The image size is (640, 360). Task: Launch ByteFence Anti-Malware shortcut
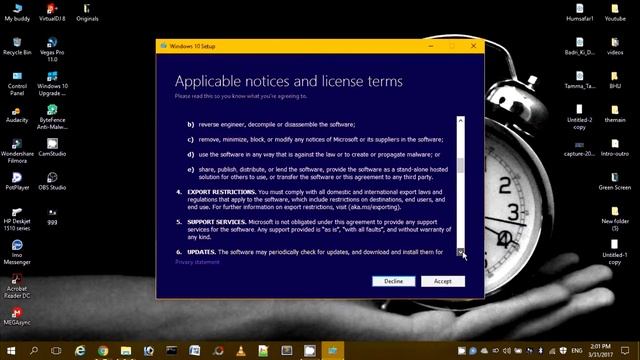52,117
